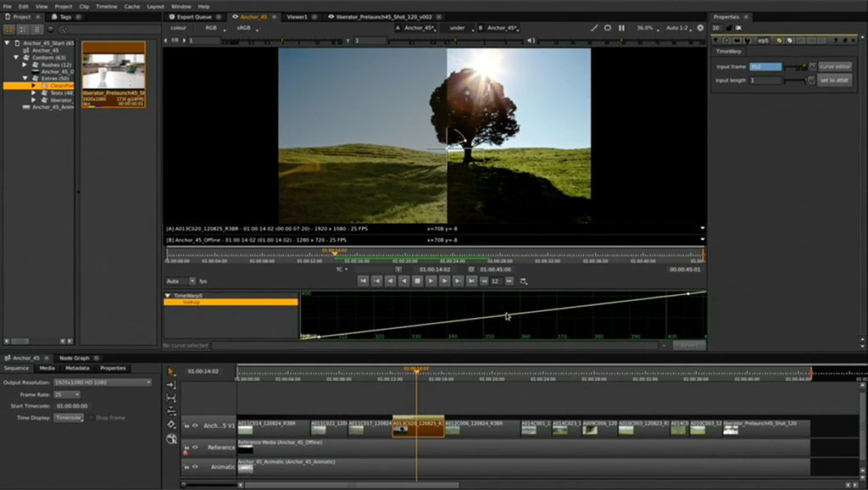Viewport: 868px width, 490px height.
Task: Toggle visibility of the Reference track
Action: tap(195, 447)
